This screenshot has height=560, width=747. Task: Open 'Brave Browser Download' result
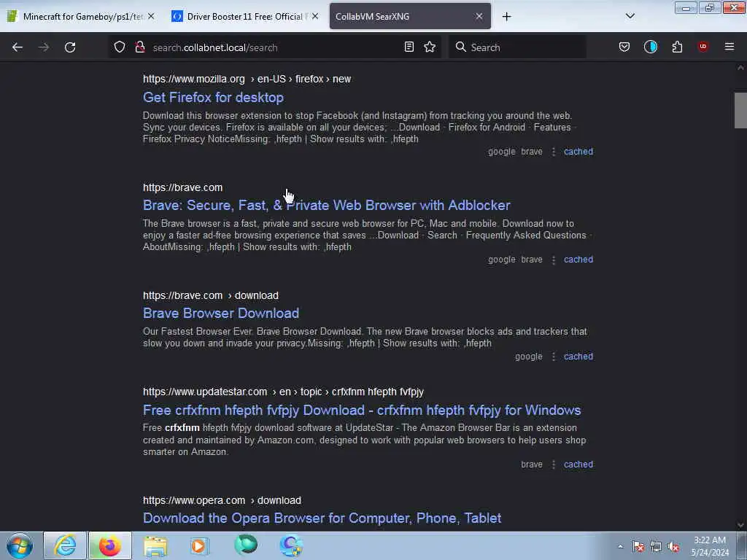click(x=221, y=314)
